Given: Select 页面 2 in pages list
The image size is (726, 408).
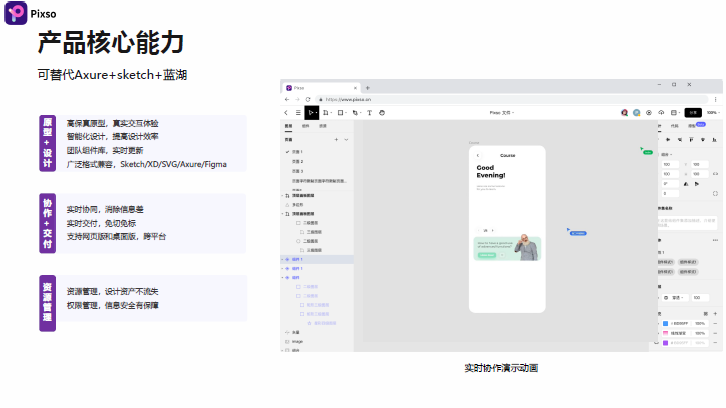Looking at the screenshot, I should click(297, 161).
